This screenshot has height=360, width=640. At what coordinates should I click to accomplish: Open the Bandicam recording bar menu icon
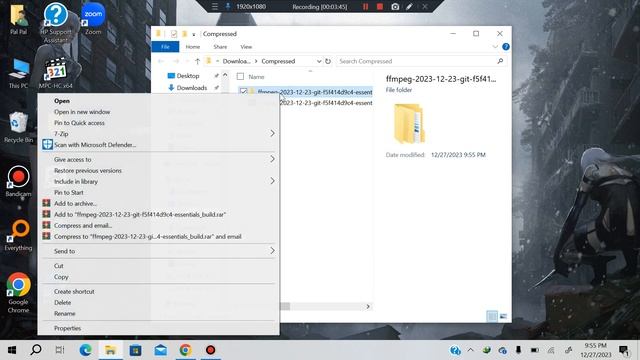(215, 7)
